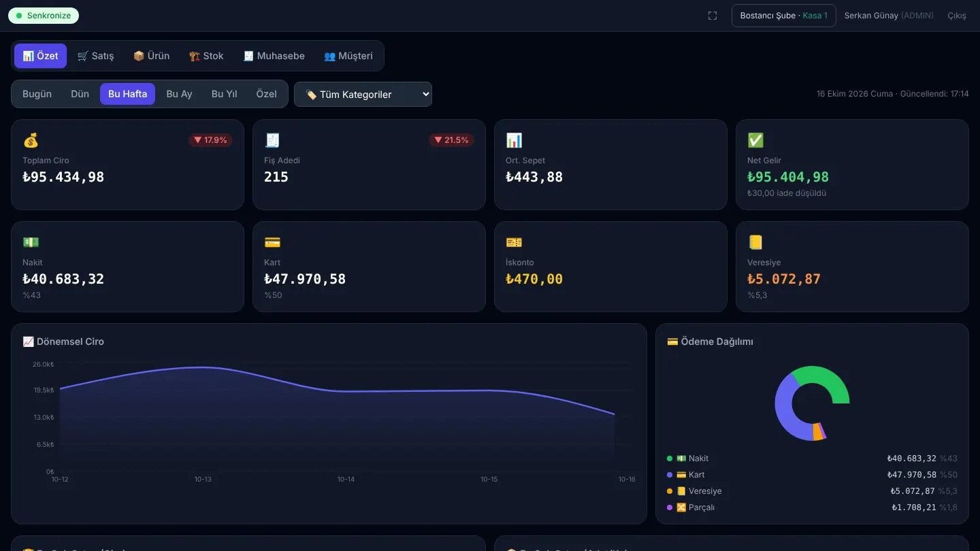
Task: Click the ₺95.434,98 Toplam Ciro value
Action: [63, 177]
